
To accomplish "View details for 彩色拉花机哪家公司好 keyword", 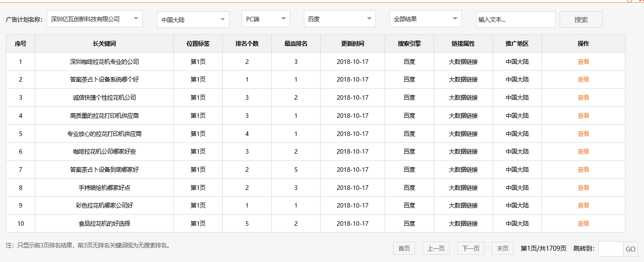I will pyautogui.click(x=583, y=205).
